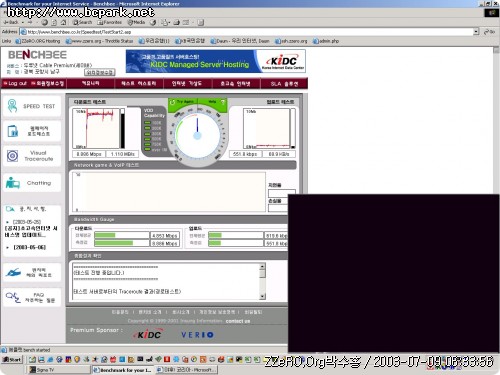Click the download test graph
Screen dimensions: 500x375
96,128
